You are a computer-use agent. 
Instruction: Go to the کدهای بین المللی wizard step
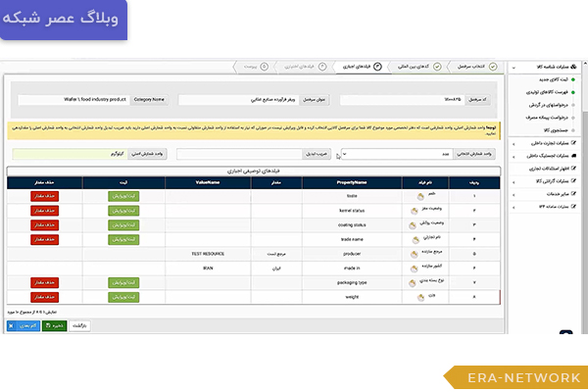click(x=406, y=67)
